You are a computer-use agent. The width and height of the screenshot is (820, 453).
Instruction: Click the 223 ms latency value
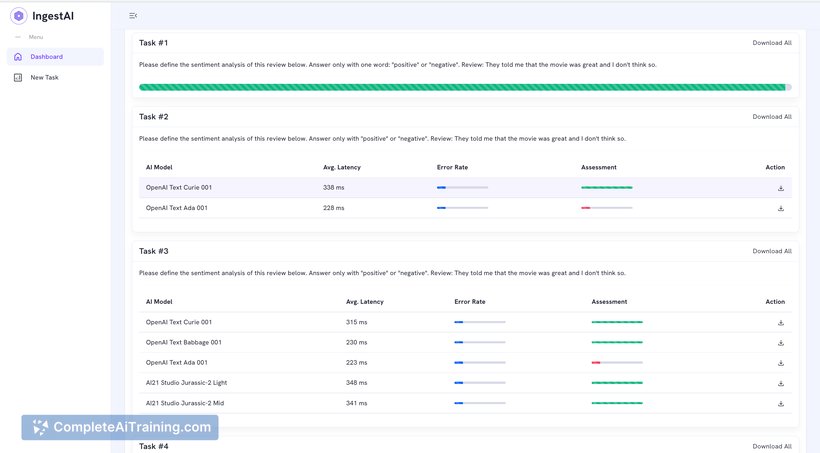pyautogui.click(x=357, y=363)
